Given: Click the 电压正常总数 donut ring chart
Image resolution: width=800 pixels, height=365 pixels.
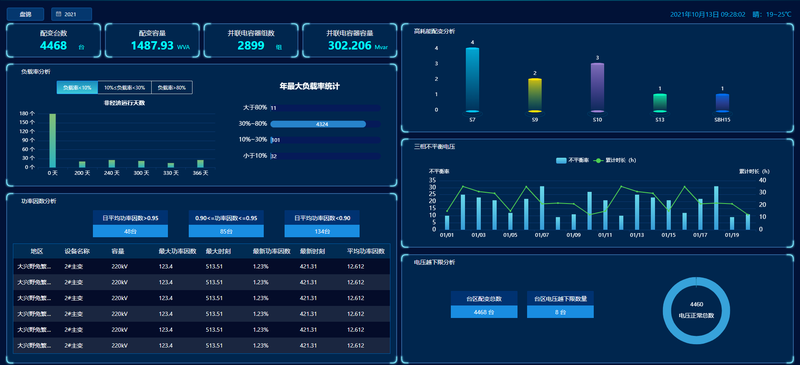Looking at the screenshot, I should point(696,310).
